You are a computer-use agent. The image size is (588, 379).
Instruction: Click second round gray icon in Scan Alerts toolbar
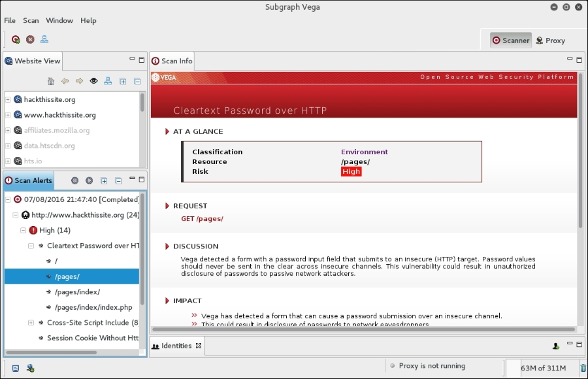(x=90, y=180)
